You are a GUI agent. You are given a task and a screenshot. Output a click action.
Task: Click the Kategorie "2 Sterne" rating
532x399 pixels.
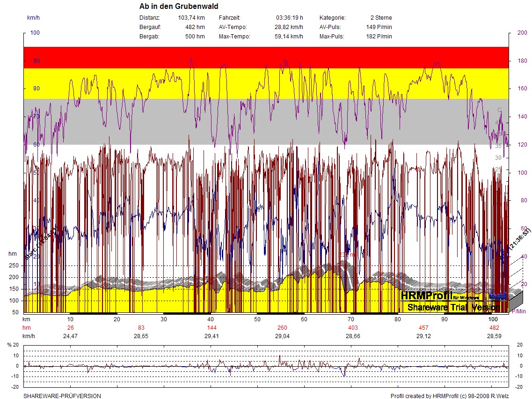click(x=381, y=18)
